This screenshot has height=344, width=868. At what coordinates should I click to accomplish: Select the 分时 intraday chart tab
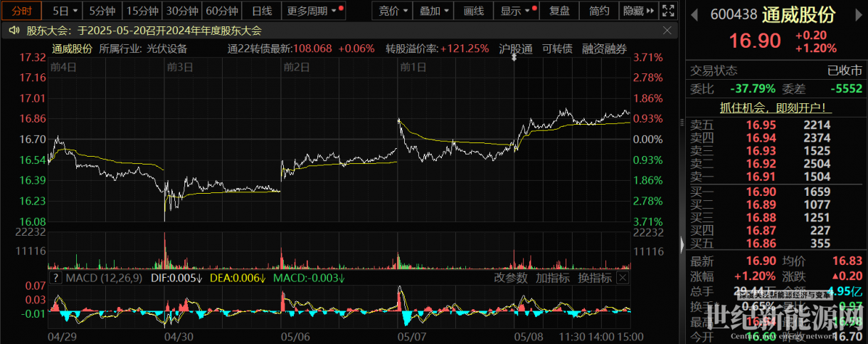(x=22, y=11)
